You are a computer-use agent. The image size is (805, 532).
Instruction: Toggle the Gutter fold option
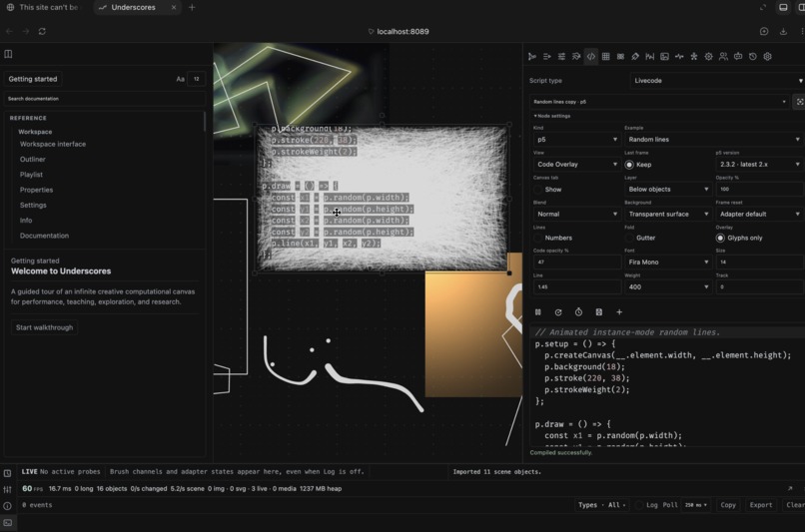[629, 238]
